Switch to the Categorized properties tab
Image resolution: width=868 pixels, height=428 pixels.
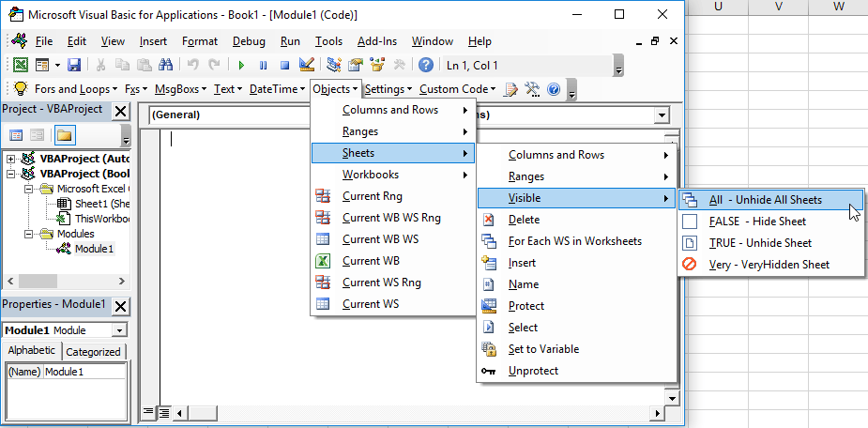95,352
